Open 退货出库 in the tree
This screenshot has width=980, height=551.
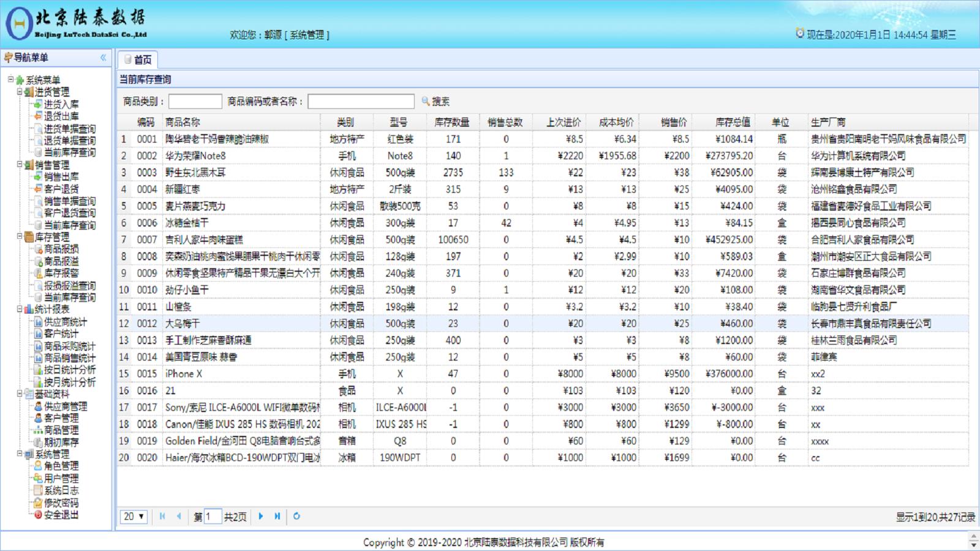(61, 116)
